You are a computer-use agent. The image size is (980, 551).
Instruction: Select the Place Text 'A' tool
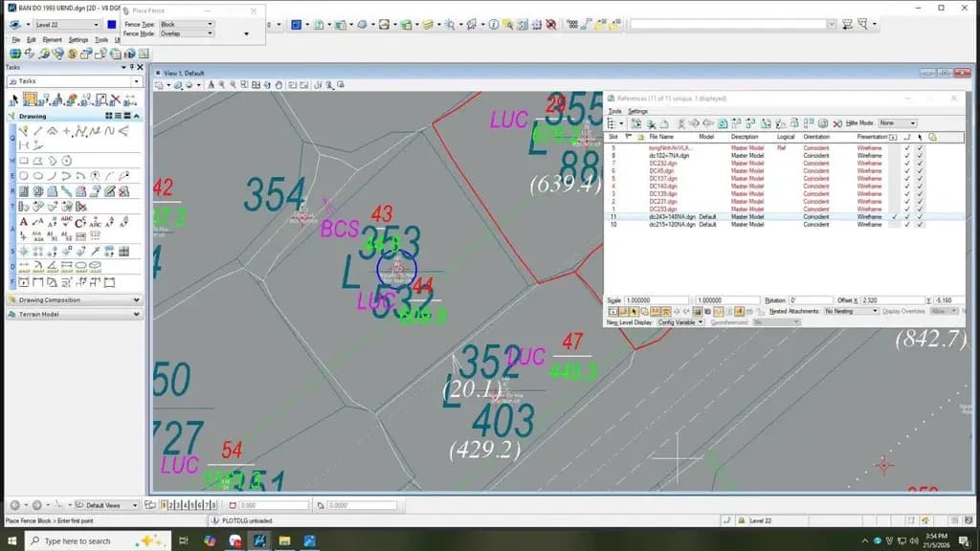click(x=24, y=222)
